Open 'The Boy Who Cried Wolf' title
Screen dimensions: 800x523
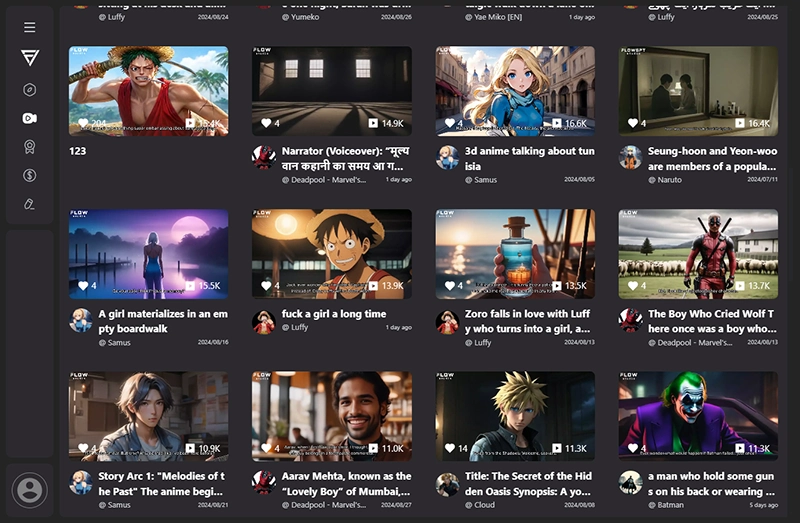[713, 321]
